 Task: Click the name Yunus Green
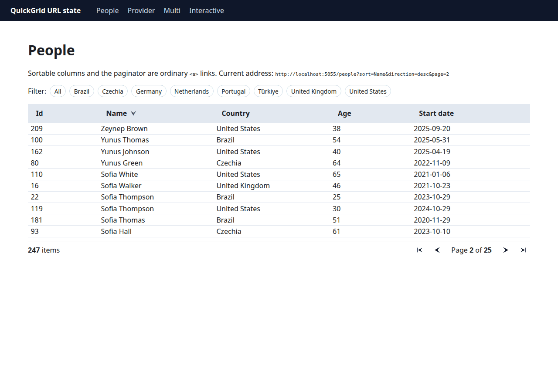pos(122,163)
